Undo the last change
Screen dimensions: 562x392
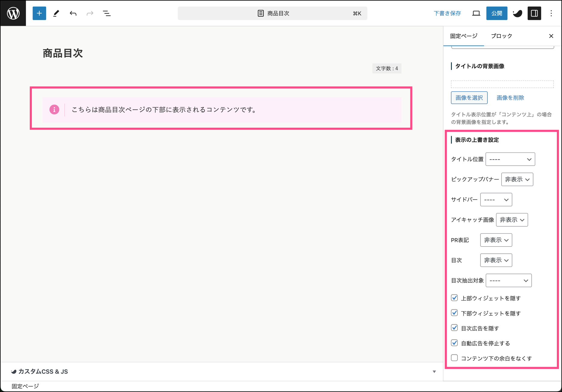click(73, 13)
